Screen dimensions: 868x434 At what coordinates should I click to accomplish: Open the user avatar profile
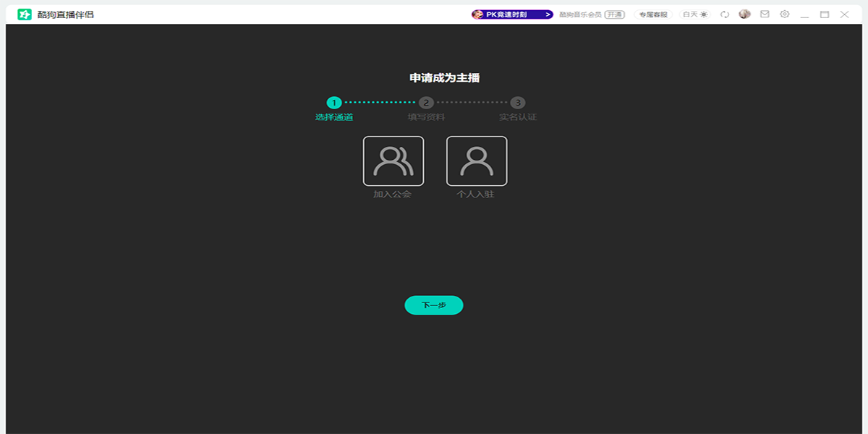pos(744,14)
